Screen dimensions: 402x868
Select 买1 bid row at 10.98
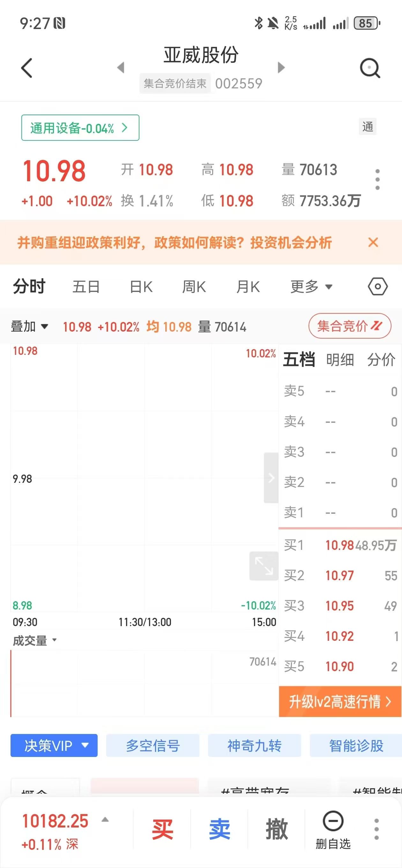click(x=340, y=545)
